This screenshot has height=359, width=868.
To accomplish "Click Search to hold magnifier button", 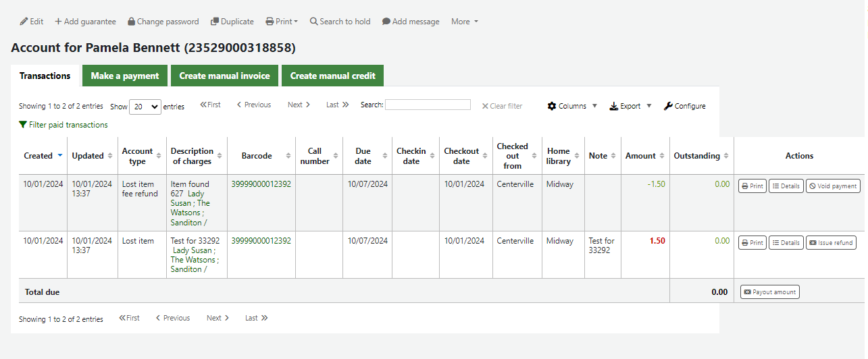I will point(340,22).
